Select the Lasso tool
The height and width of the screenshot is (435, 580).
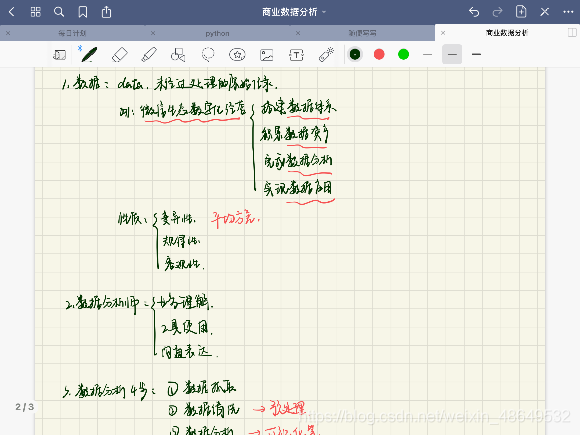208,55
